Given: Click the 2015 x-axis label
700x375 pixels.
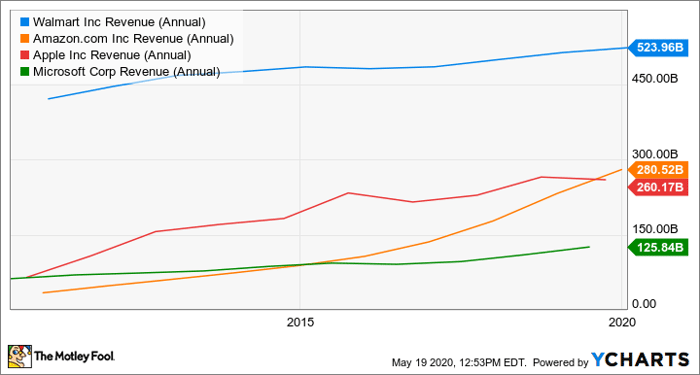Looking at the screenshot, I should coord(300,322).
